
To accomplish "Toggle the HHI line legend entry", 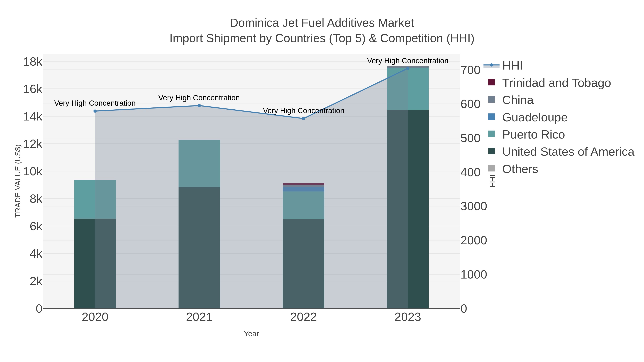I will [x=503, y=65].
